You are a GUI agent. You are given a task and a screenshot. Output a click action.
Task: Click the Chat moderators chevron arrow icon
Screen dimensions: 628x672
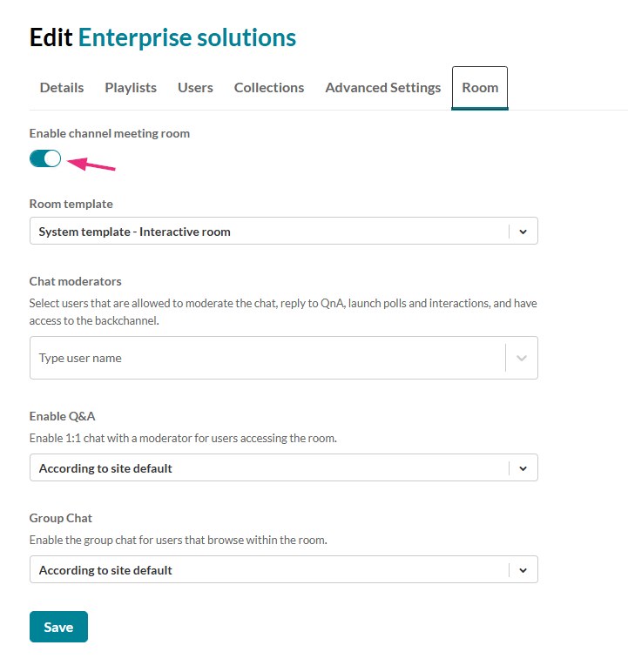pos(523,358)
